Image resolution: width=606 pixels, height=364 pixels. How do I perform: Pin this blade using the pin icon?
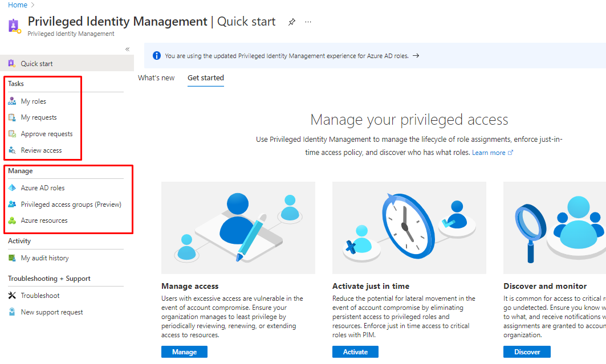292,22
